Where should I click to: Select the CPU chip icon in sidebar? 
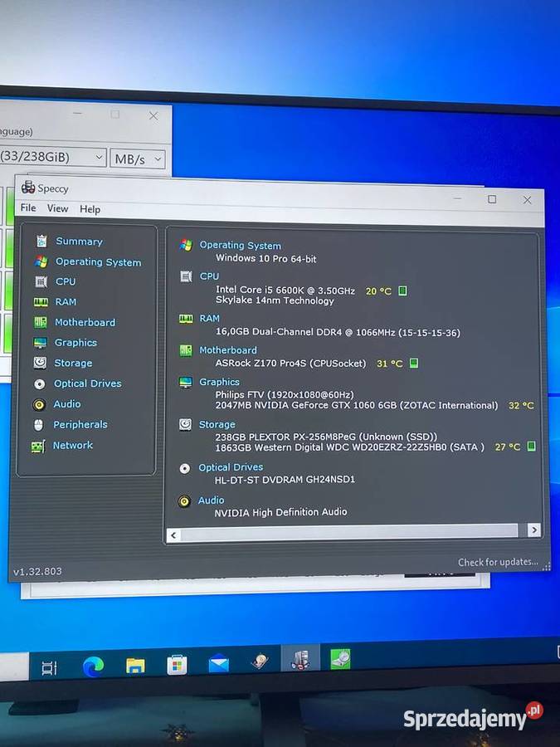pyautogui.click(x=41, y=281)
